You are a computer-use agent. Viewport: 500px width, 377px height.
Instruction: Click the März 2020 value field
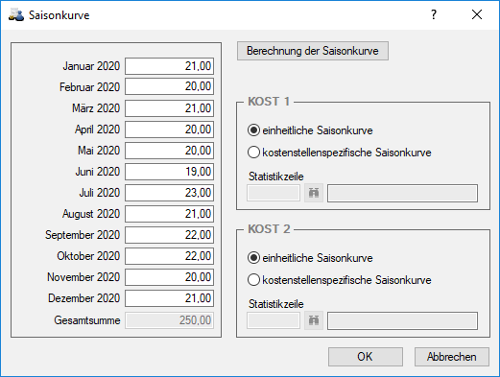click(169, 108)
